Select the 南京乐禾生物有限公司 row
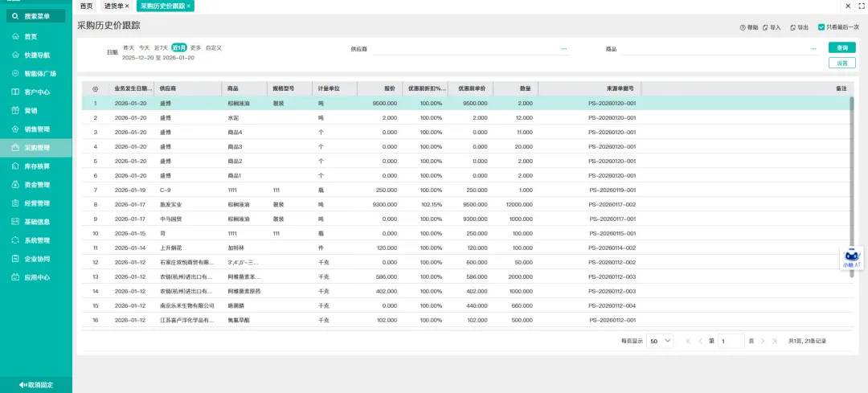The height and width of the screenshot is (393, 868). (x=468, y=305)
